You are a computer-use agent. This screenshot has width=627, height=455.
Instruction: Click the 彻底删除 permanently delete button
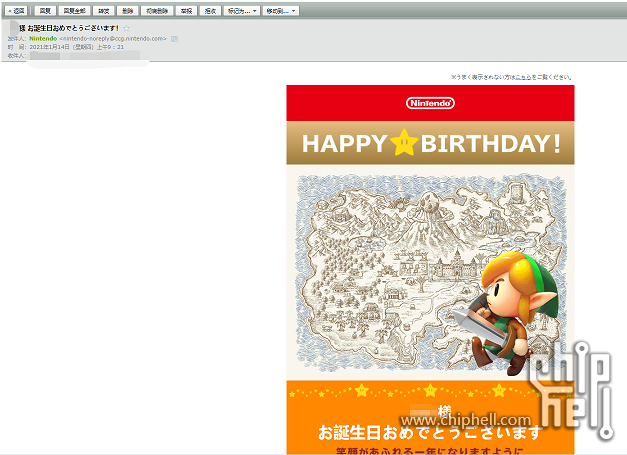[157, 11]
